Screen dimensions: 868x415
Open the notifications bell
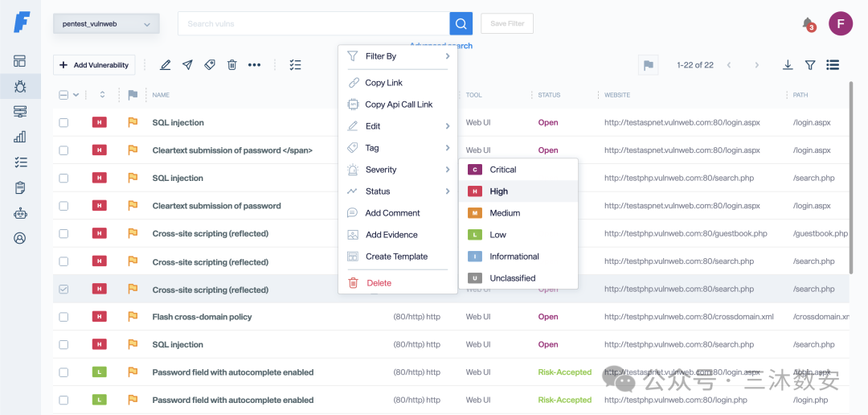tap(808, 24)
